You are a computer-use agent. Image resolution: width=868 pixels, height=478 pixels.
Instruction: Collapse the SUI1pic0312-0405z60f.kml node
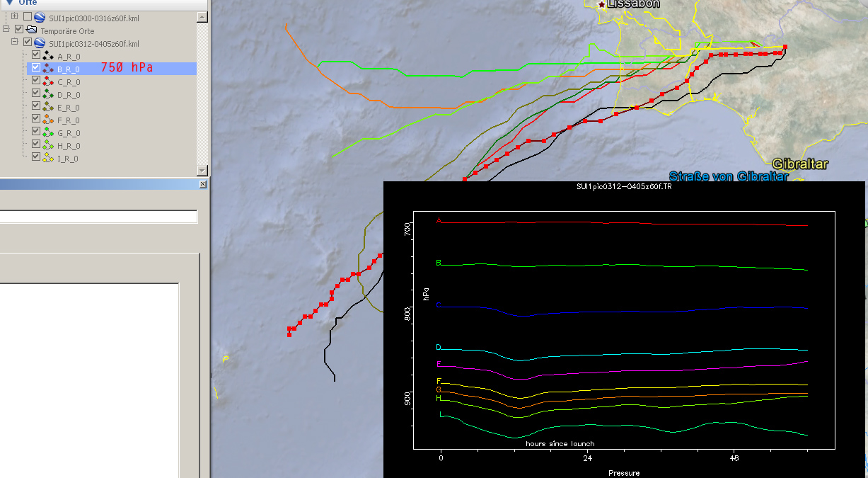point(15,42)
